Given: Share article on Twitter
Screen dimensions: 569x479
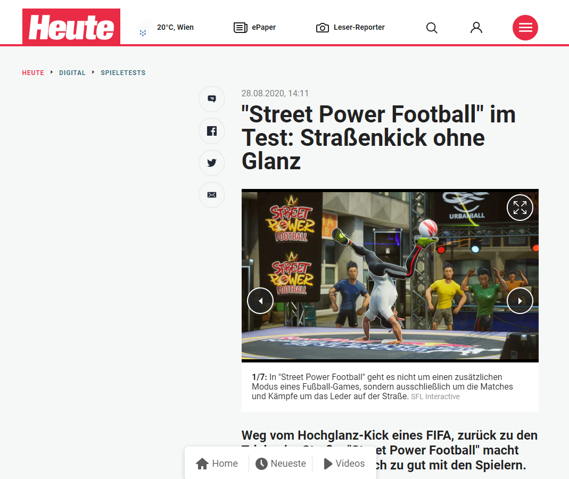Looking at the screenshot, I should [212, 163].
